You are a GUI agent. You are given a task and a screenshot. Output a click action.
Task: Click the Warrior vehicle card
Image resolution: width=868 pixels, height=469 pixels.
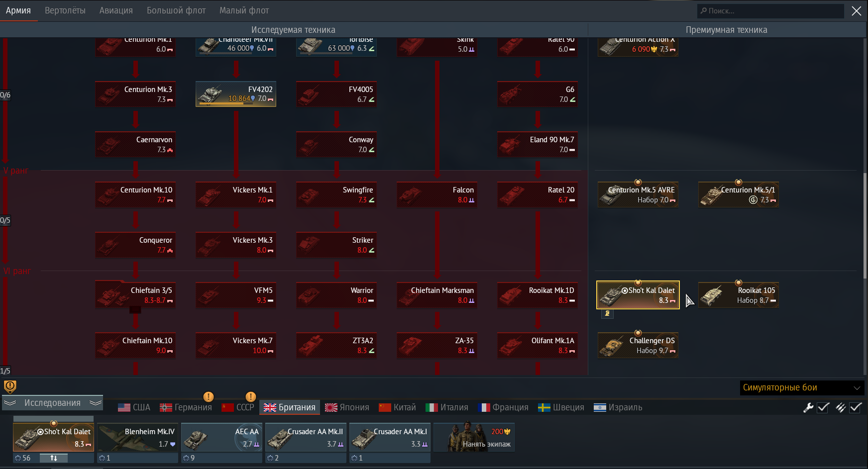click(x=336, y=295)
